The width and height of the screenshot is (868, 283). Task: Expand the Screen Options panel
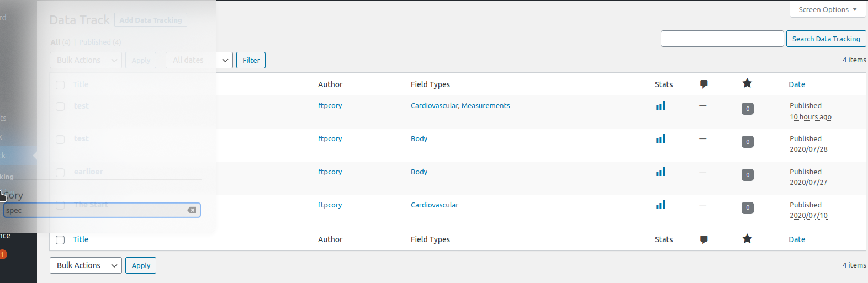827,9
